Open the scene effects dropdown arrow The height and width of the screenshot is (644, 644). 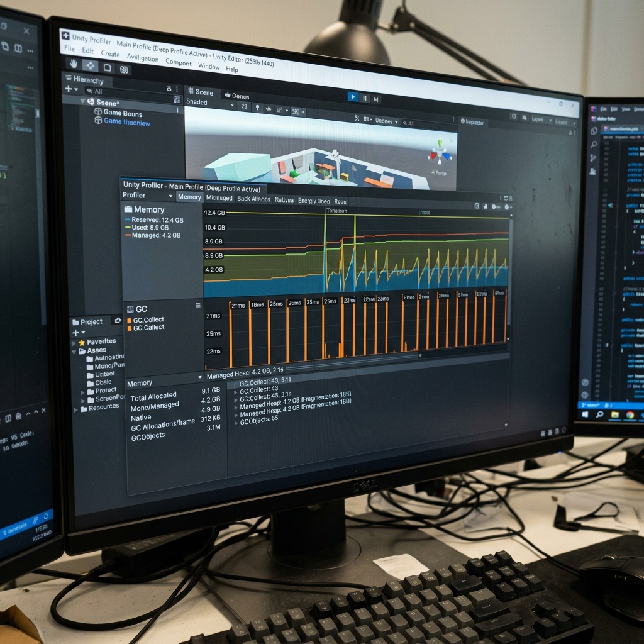287,111
